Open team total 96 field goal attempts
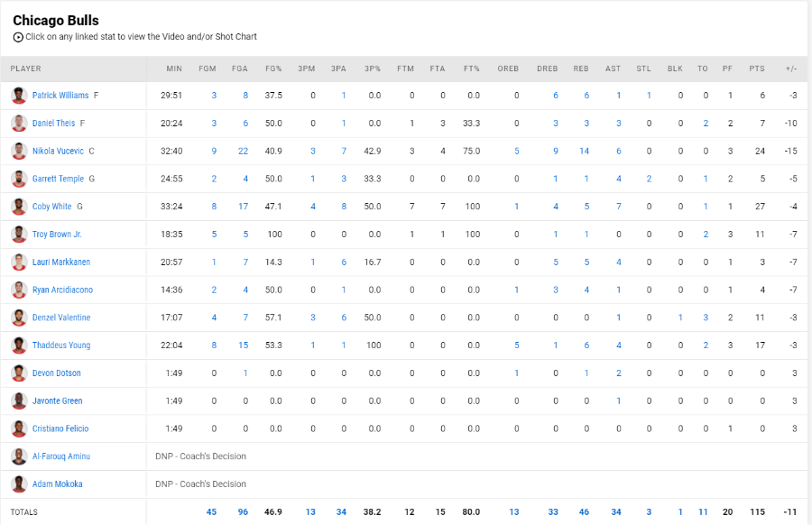The image size is (812, 525). [243, 512]
